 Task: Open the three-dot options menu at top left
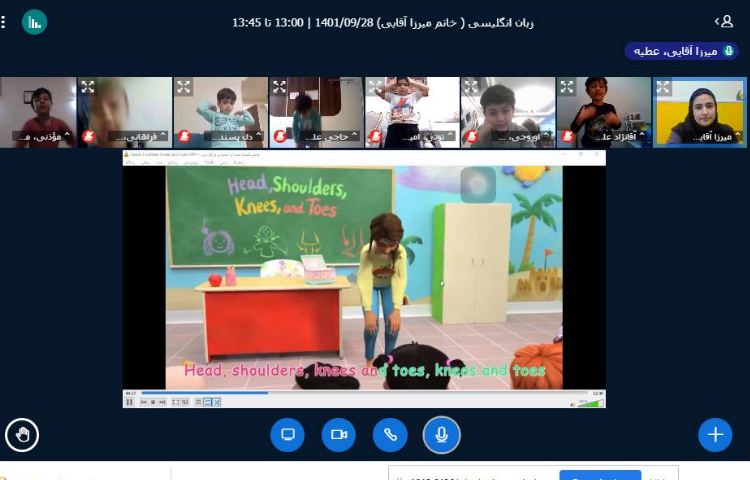[x=4, y=21]
